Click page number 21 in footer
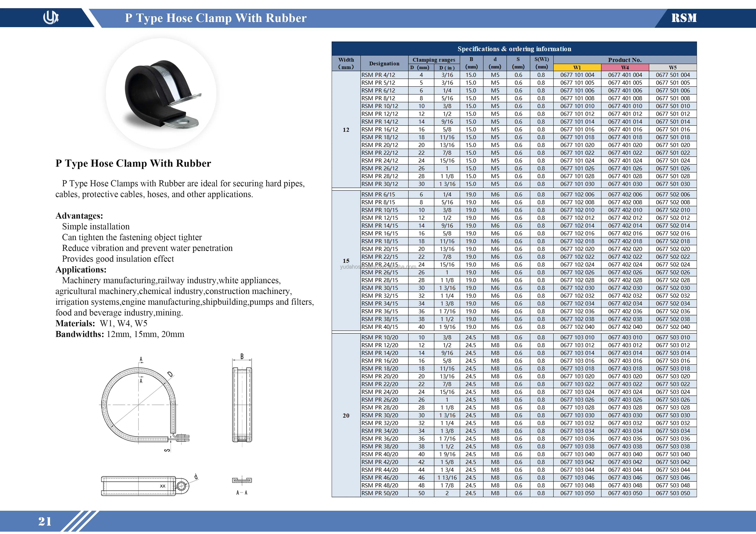Viewport: 756px width, 534px height. pos(45,522)
